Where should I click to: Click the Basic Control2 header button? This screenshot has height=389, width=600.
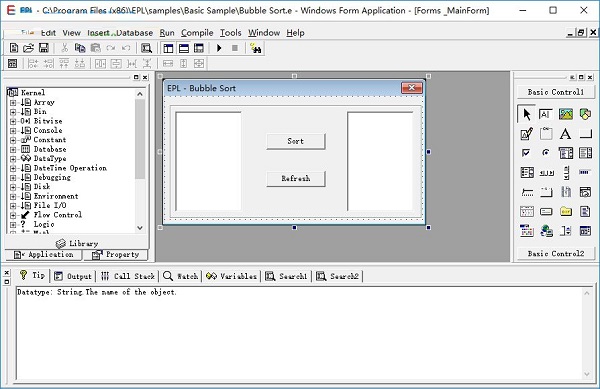click(556, 254)
